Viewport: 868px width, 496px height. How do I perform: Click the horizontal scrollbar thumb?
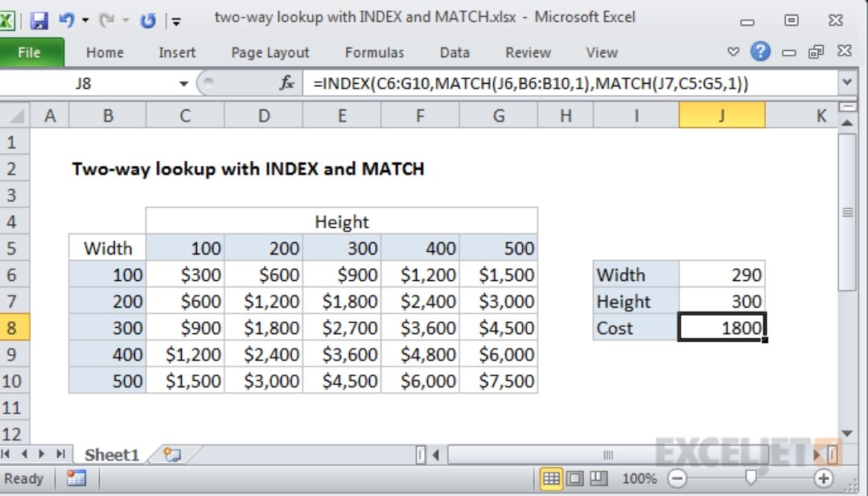pos(608,455)
